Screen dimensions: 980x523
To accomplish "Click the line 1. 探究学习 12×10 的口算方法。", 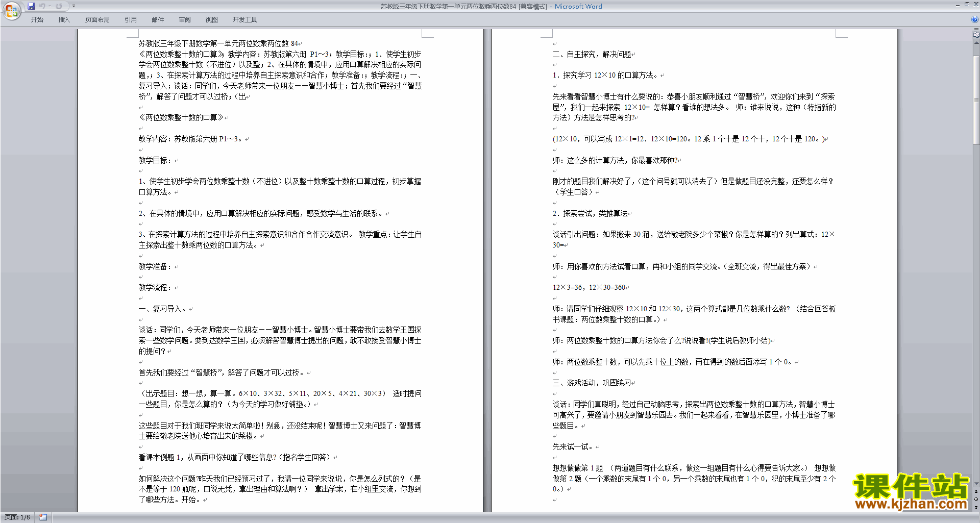I will (605, 76).
